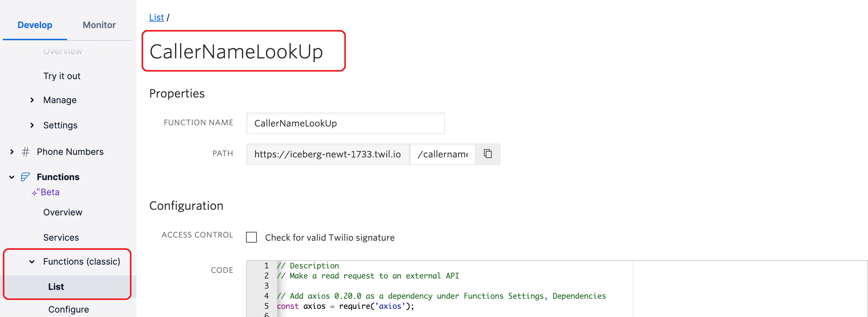Open the partially hidden top Overview item
The height and width of the screenshot is (317, 868).
[63, 51]
